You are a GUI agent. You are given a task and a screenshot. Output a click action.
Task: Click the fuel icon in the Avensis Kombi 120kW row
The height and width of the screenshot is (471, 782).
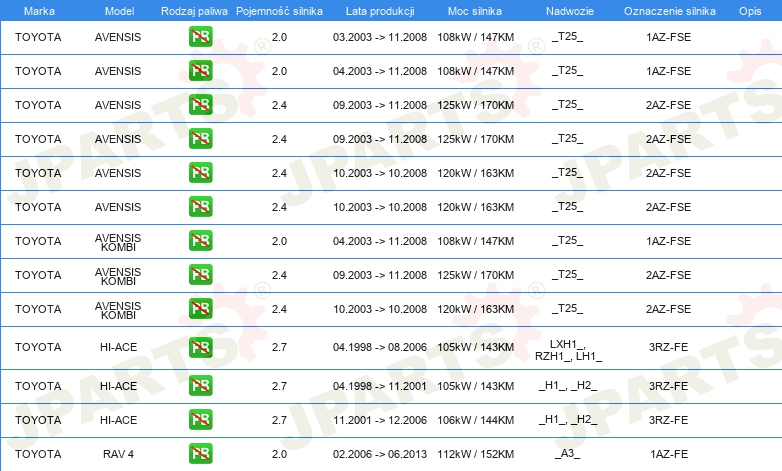point(200,308)
